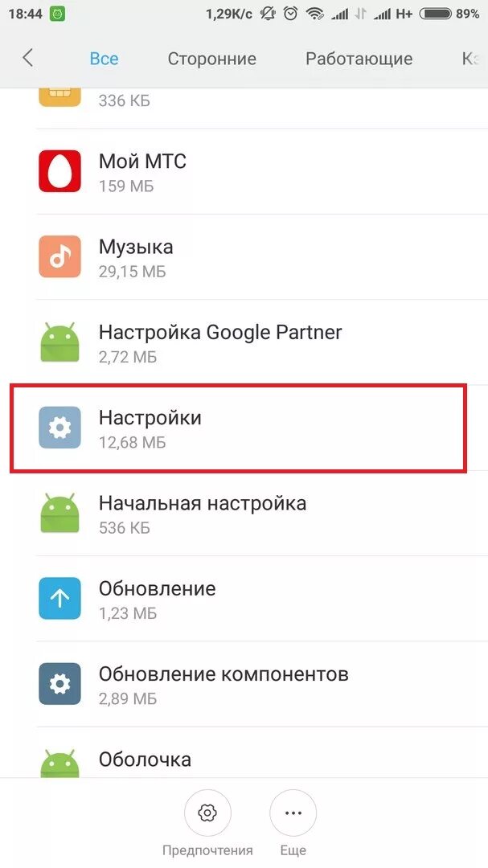Viewport: 488px width, 868px height.
Task: Open the Еще three-dots menu
Action: (x=293, y=813)
